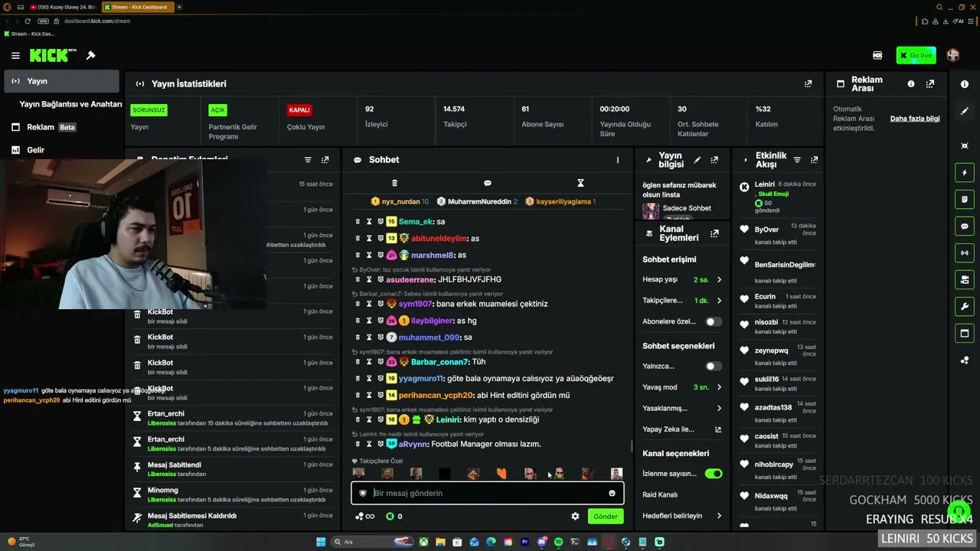Open the profile avatar in top bar
The width and height of the screenshot is (980, 551).
(x=953, y=55)
